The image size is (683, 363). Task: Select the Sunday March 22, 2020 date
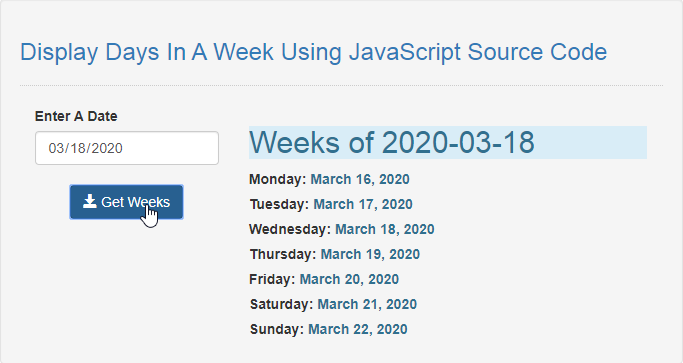(x=358, y=329)
